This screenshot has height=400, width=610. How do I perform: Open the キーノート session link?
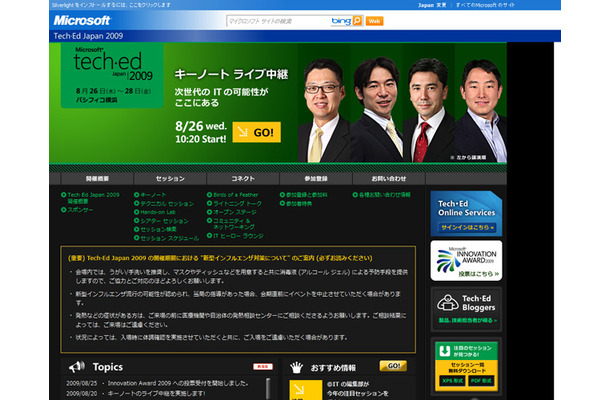[153, 195]
